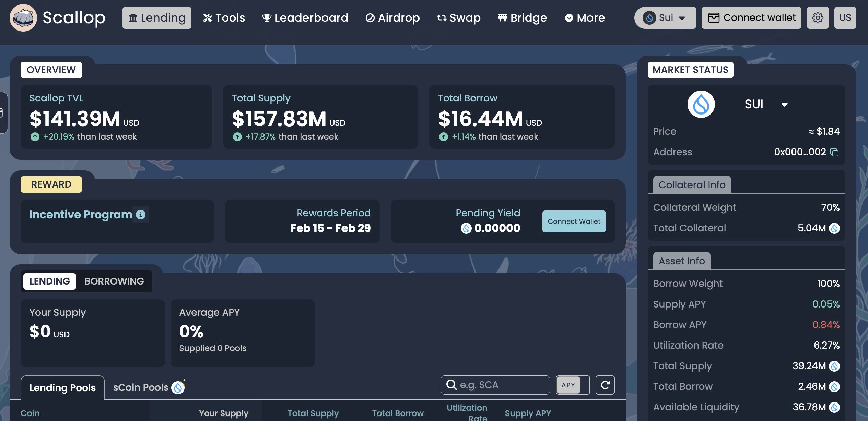Open the left edge side panel handle
The width and height of the screenshot is (868, 421).
pyautogui.click(x=3, y=113)
